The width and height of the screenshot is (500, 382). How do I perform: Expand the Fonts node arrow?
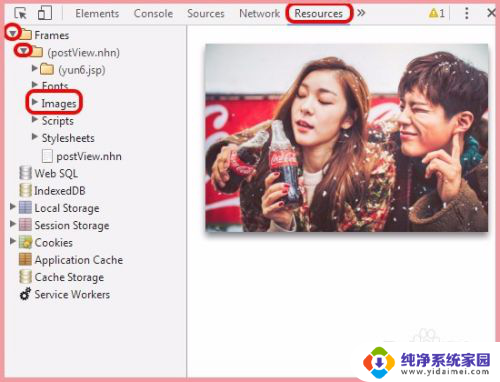pyautogui.click(x=34, y=84)
